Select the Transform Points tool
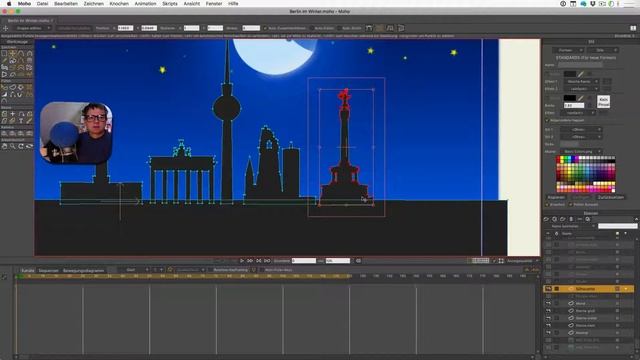This screenshot has width=640, height=360. [x=13, y=53]
